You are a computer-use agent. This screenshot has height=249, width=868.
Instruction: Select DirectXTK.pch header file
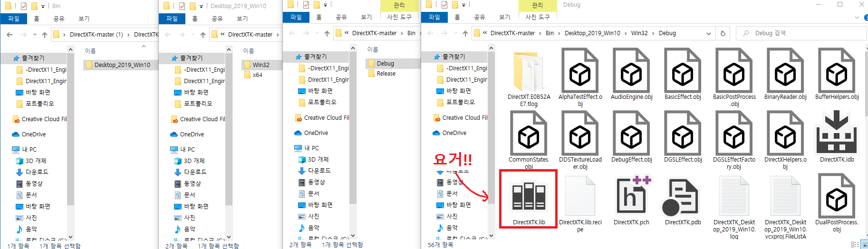[x=631, y=201]
